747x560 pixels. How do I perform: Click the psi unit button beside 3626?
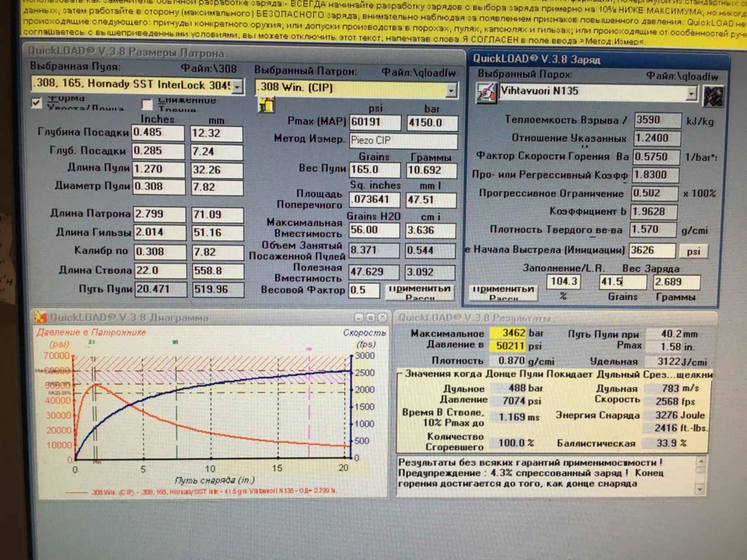click(x=694, y=251)
